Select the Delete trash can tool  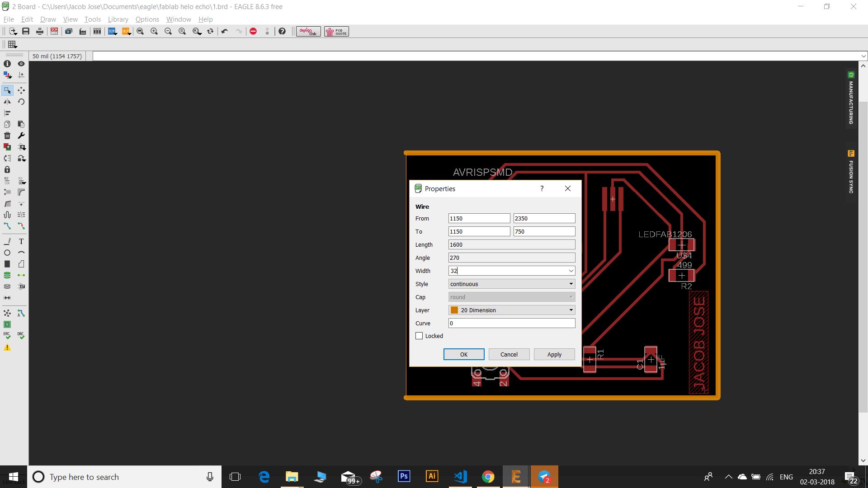pos(7,136)
